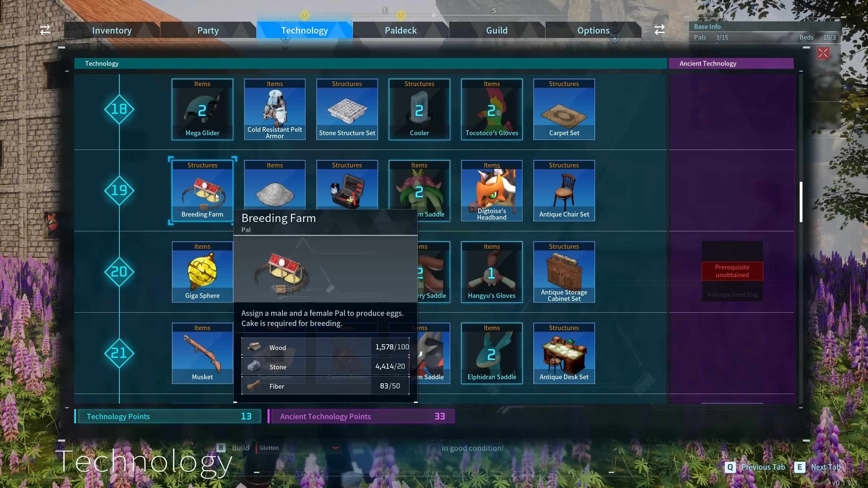Switch to the Inventory tab

[112, 30]
